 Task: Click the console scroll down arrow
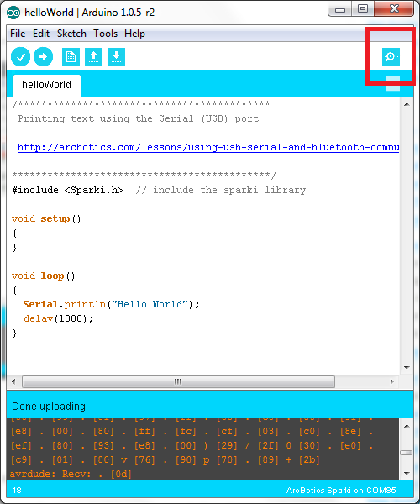pyautogui.click(x=407, y=474)
